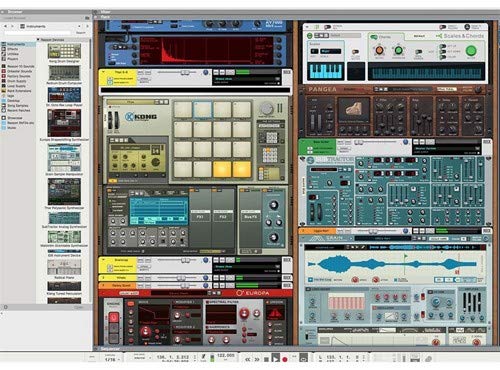Hit the lit yellow Kong pad, bottom row third

click(x=222, y=169)
